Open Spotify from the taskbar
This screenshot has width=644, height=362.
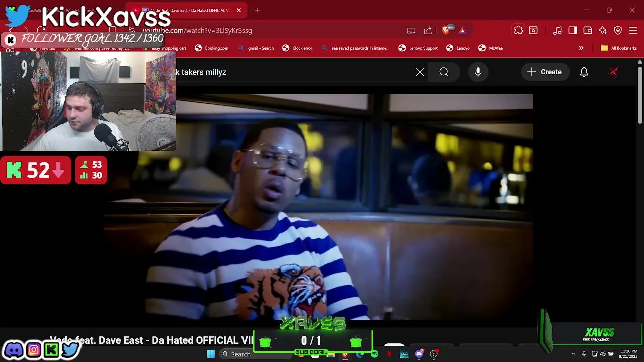(x=375, y=354)
